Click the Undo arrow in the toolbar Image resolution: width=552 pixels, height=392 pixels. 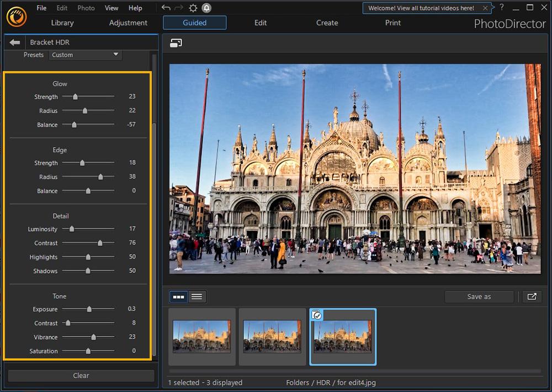point(165,8)
